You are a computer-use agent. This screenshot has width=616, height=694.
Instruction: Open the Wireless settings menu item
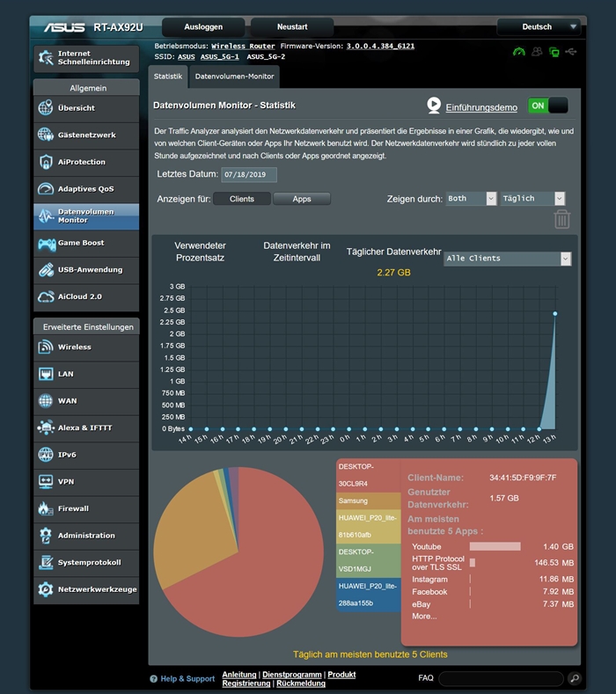click(86, 347)
